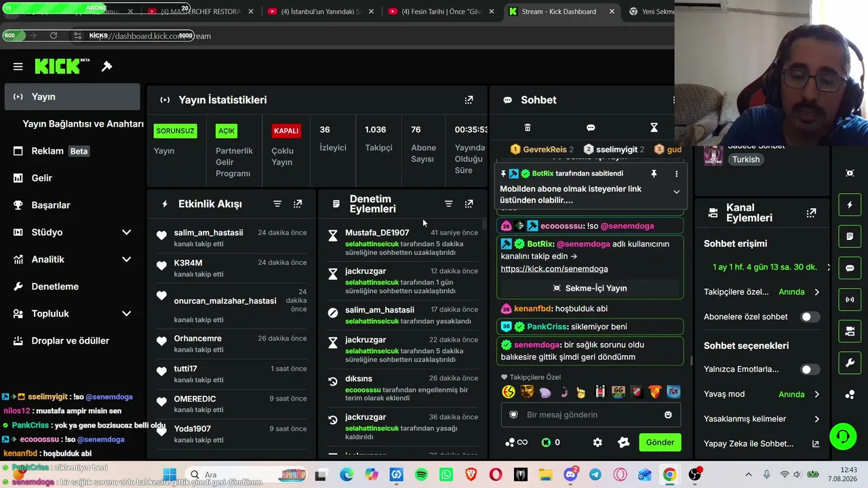Screen dimensions: 868x488
Task: Open the Yayın sidebar item
Action: [72, 97]
